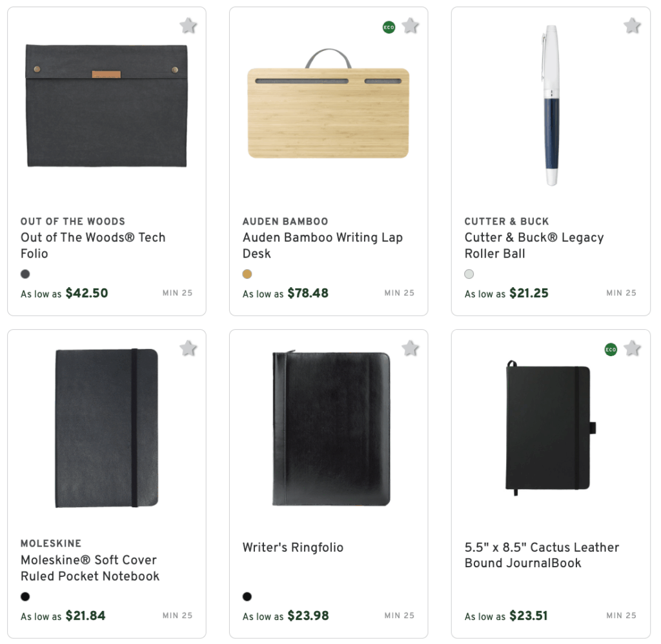This screenshot has height=644, width=661.
Task: Click the Cactus Leather JournalBook product image
Action: [547, 429]
